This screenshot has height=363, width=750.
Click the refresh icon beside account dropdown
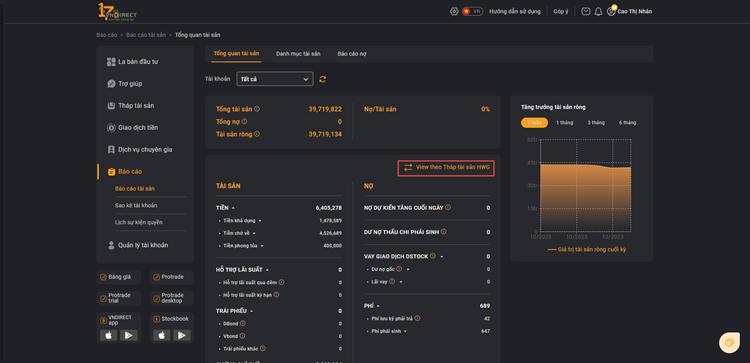[323, 79]
